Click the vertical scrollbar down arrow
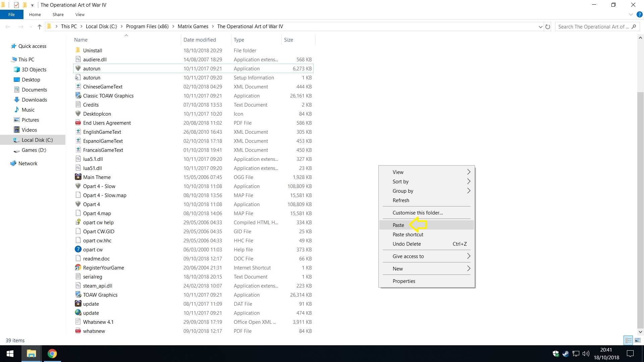Image resolution: width=644 pixels, height=362 pixels. (640, 332)
